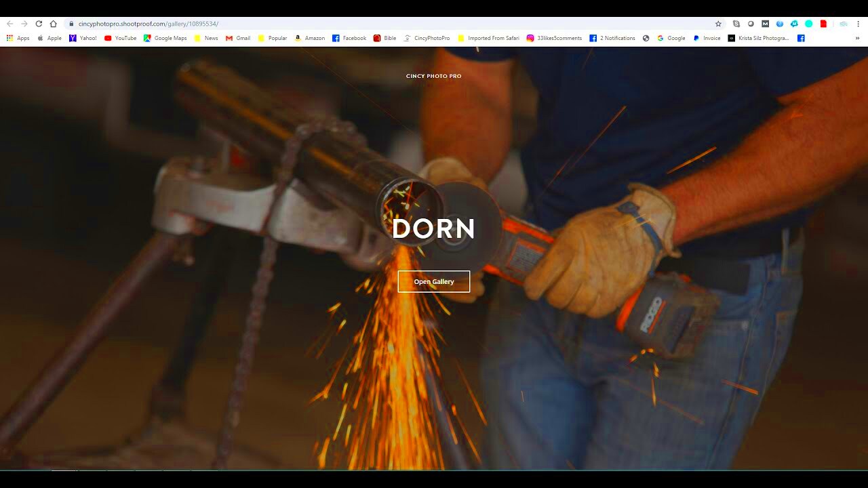
Task: Open the Apps grid shortcut
Action: tap(18, 39)
